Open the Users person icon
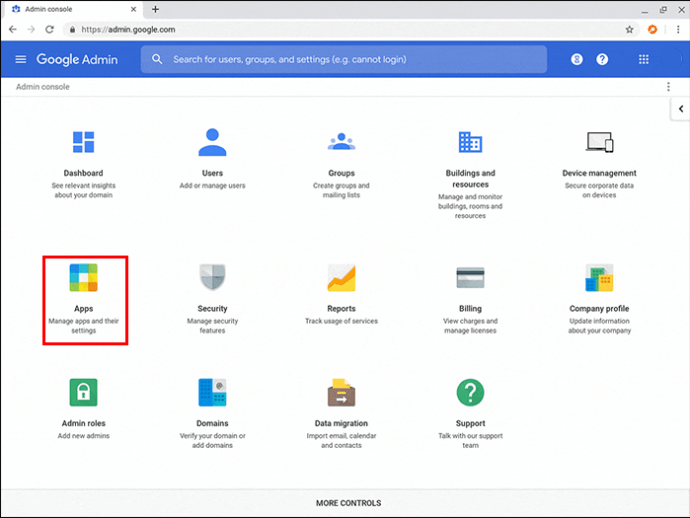The width and height of the screenshot is (690, 518). 212,142
